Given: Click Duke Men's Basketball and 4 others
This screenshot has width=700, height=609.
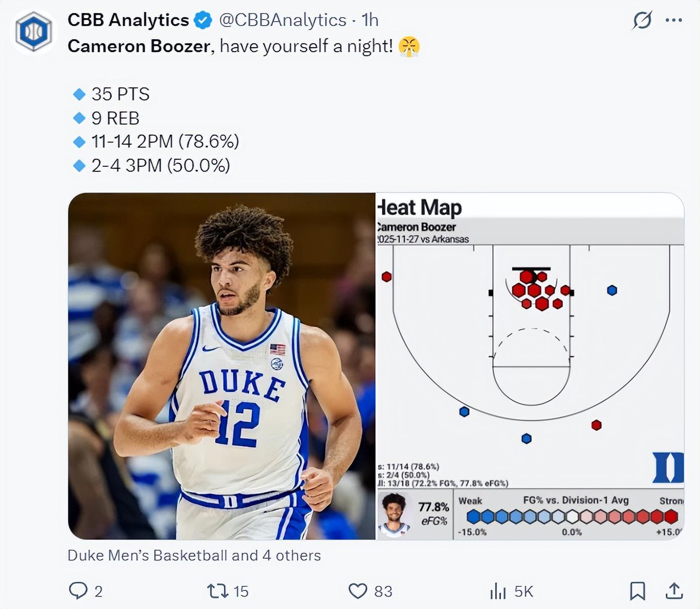Looking at the screenshot, I should pos(194,555).
